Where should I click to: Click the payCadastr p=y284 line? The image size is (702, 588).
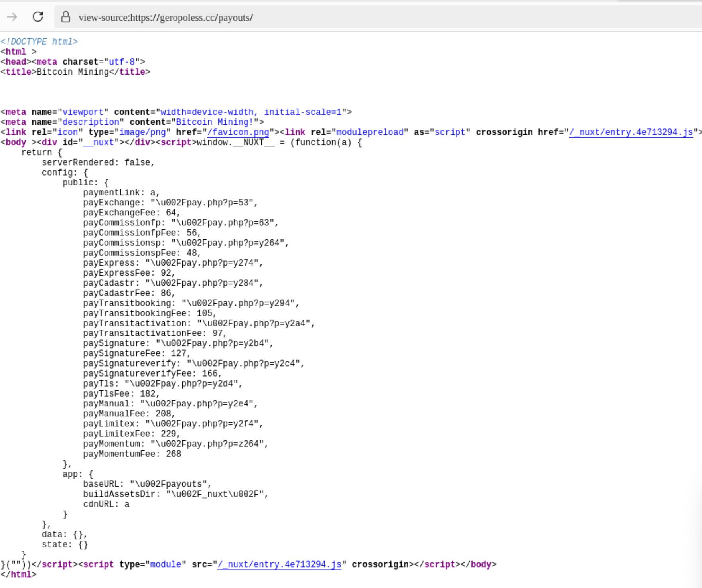tap(173, 283)
